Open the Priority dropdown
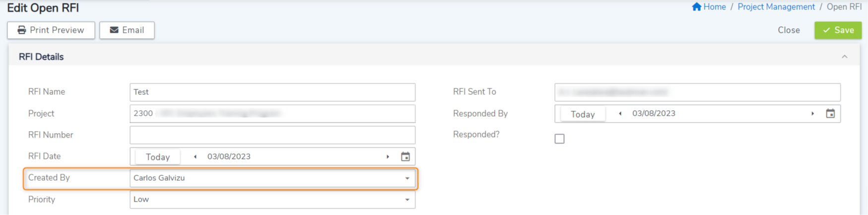The height and width of the screenshot is (215, 868). coord(407,200)
